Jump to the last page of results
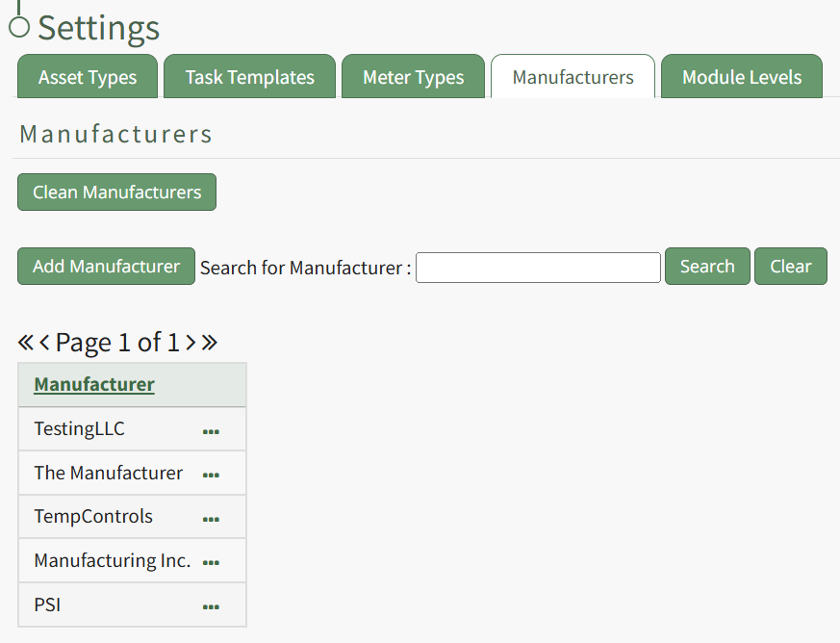 pos(210,342)
